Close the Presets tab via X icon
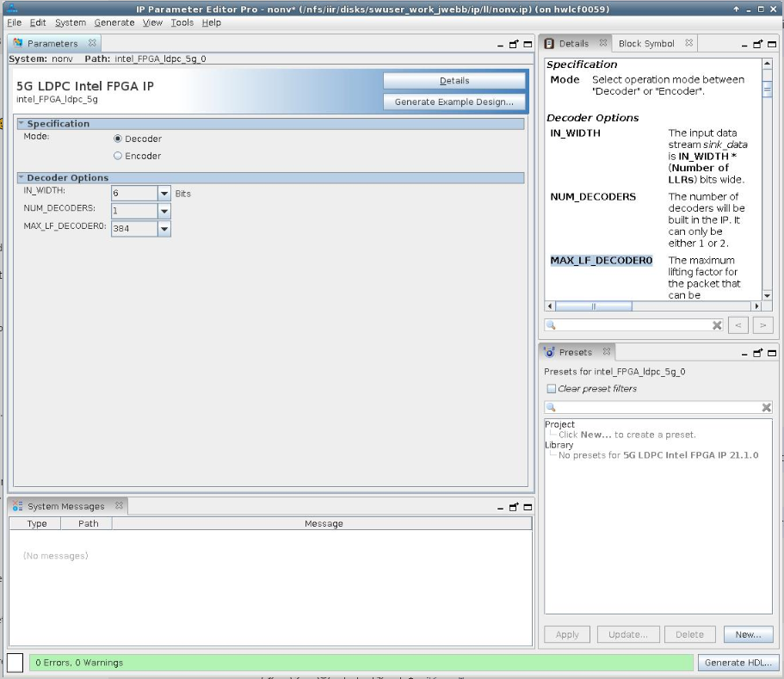The height and width of the screenshot is (679, 784). point(606,352)
